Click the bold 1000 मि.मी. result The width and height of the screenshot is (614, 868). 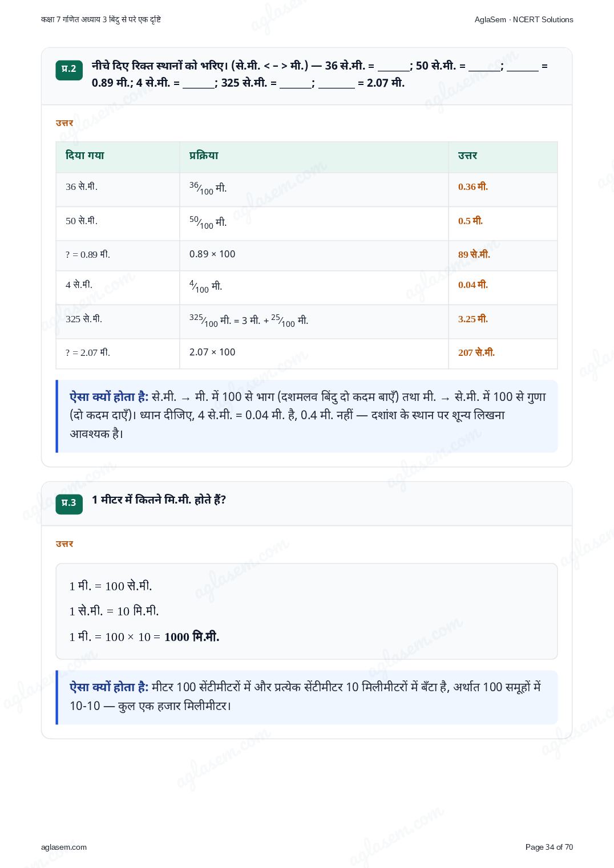coord(192,637)
